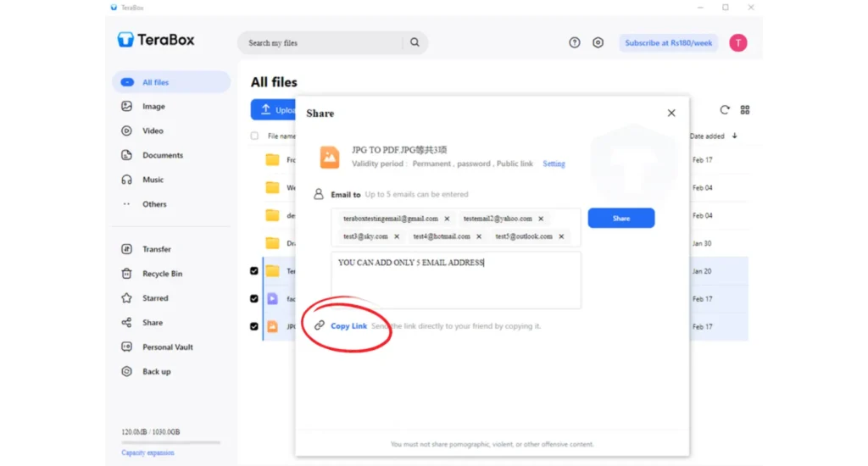The height and width of the screenshot is (466, 868).
Task: Click the TeraBox logo
Action: [156, 40]
